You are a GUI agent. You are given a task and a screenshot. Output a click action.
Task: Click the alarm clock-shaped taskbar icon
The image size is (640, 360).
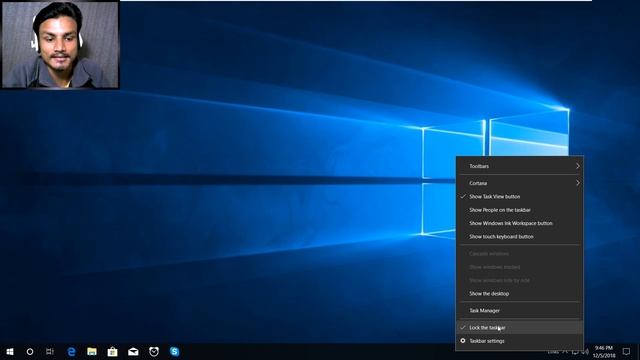coord(154,351)
